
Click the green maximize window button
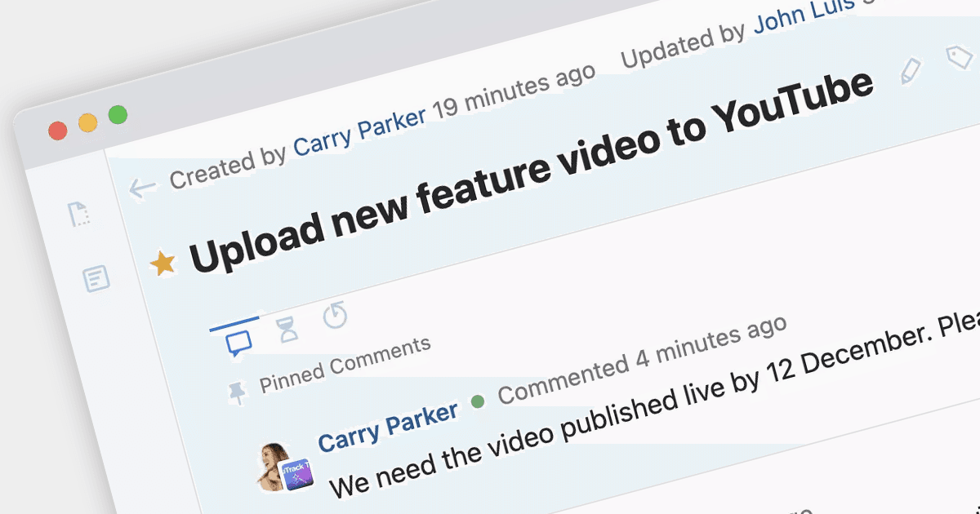coord(118,115)
